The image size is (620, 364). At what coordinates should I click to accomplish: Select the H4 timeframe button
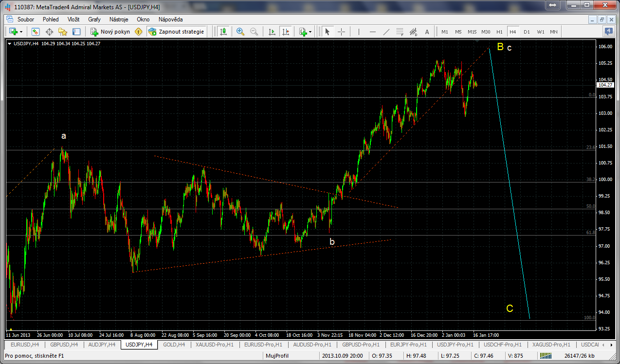[513, 32]
